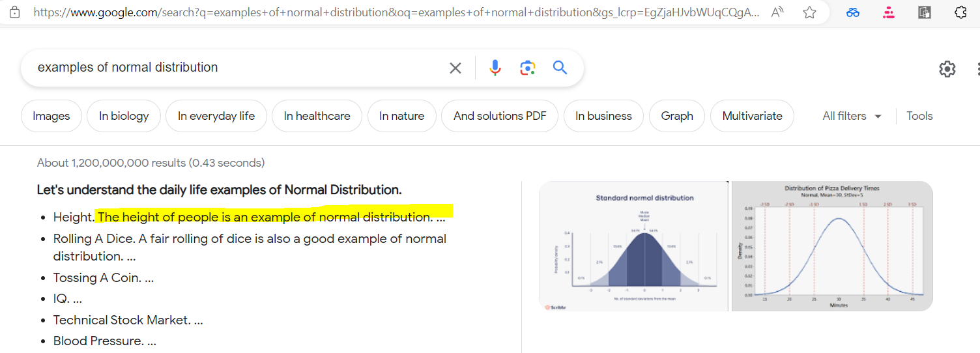Select the Images filter chip
The width and height of the screenshot is (980, 353).
point(51,116)
